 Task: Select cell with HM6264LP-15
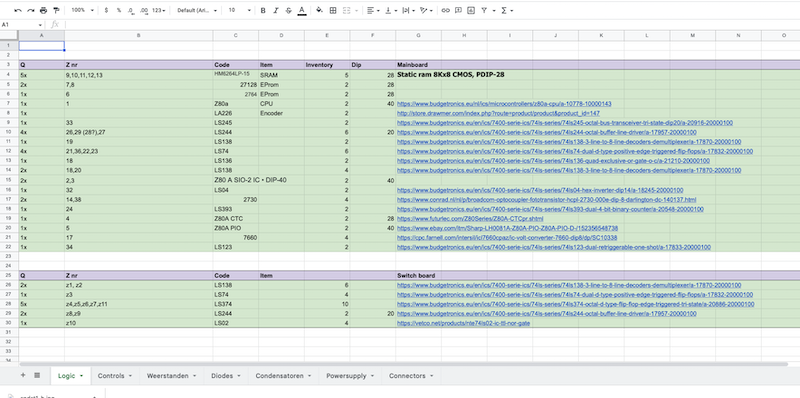point(236,75)
